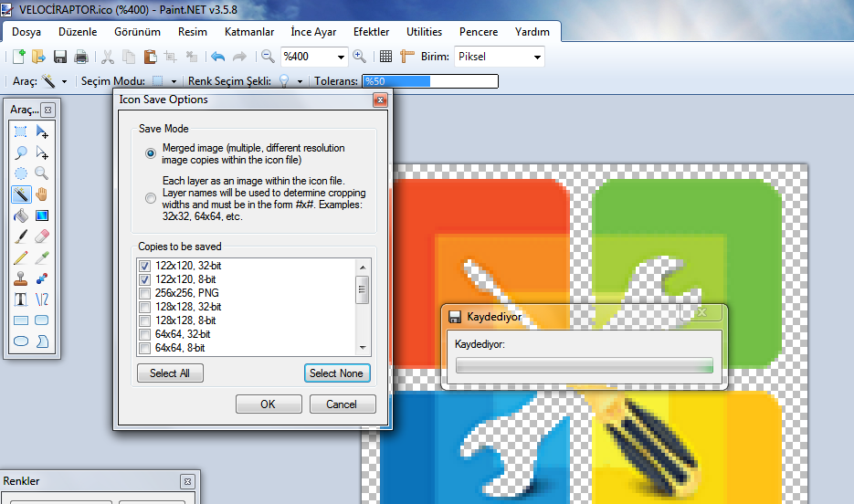
Task: Select the Pan hand tool
Action: coord(42,194)
